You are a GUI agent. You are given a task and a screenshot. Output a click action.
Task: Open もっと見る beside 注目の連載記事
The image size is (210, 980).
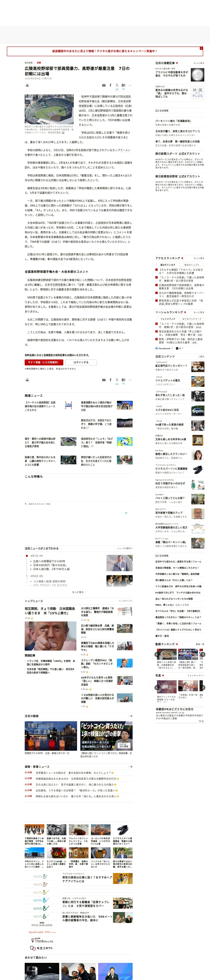(x=199, y=63)
